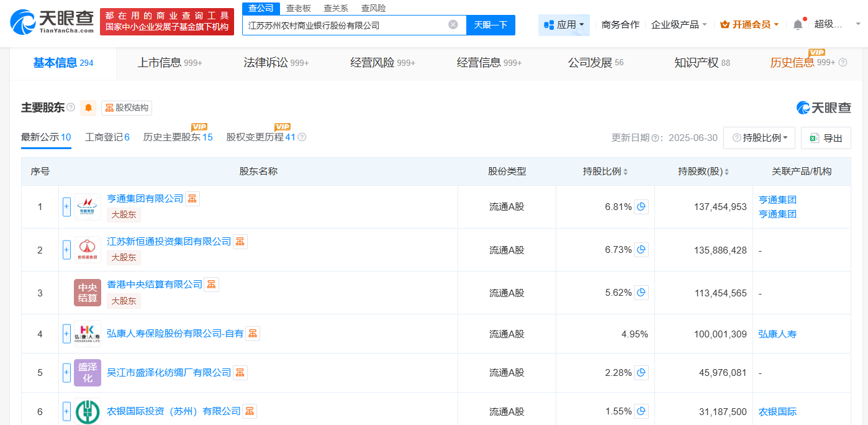Clear search box using the x icon

tap(454, 25)
